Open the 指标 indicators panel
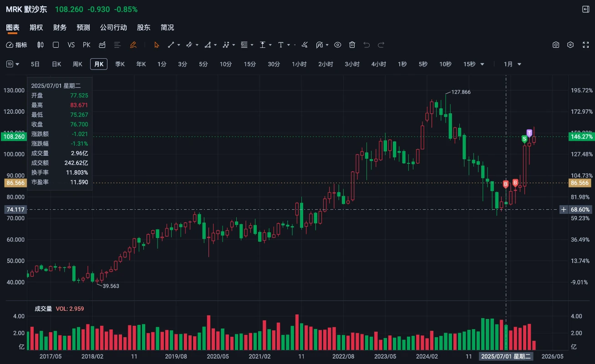 pyautogui.click(x=16, y=45)
